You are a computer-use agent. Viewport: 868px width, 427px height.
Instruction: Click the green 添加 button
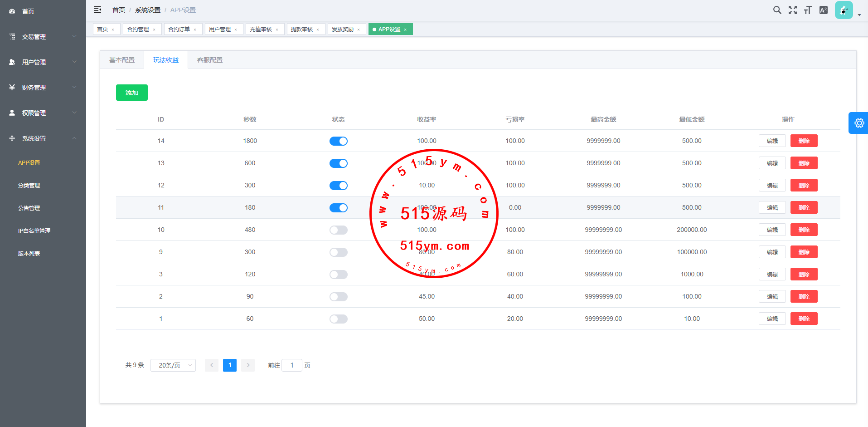131,93
